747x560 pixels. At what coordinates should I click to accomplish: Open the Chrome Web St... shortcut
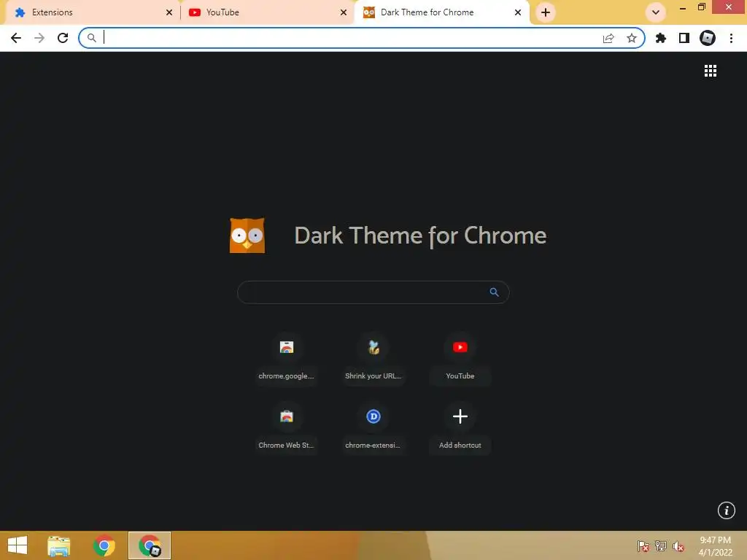286,427
